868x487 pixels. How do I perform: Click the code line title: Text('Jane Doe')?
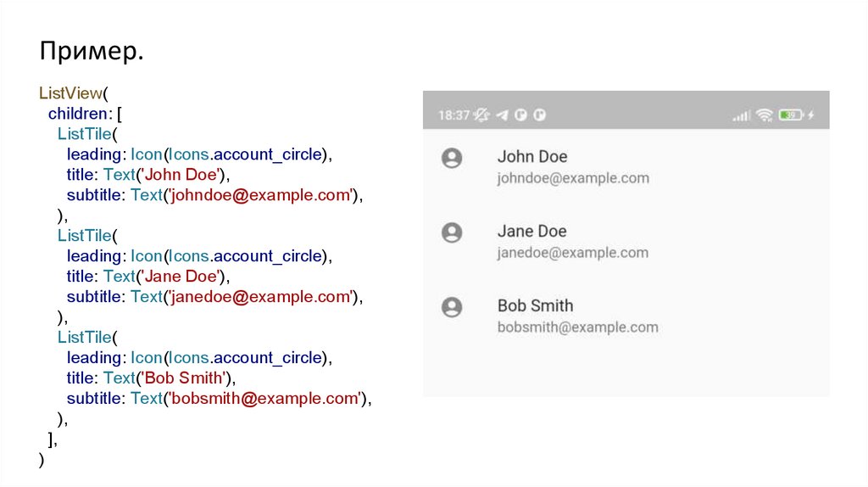[148, 277]
